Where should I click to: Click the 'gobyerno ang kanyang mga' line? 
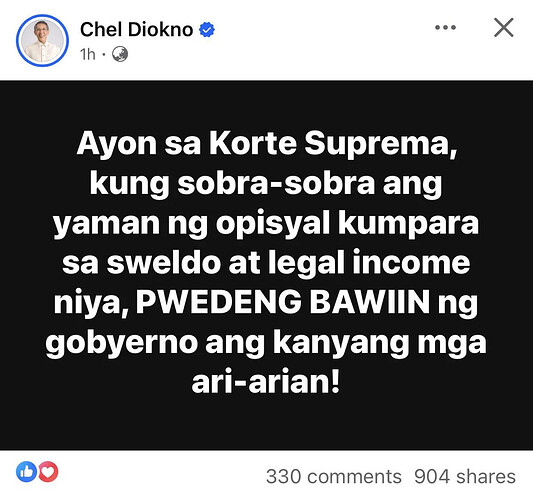(x=266, y=344)
